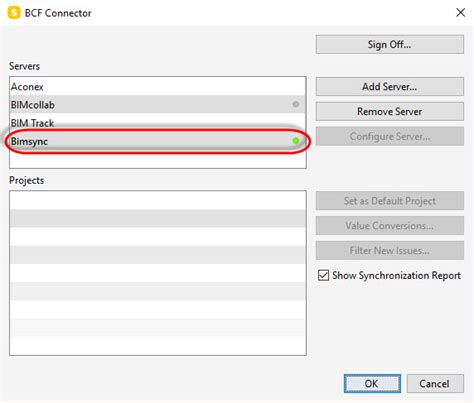Image resolution: width=474 pixels, height=403 pixels.
Task: Confirm with the OK button
Action: point(372,383)
